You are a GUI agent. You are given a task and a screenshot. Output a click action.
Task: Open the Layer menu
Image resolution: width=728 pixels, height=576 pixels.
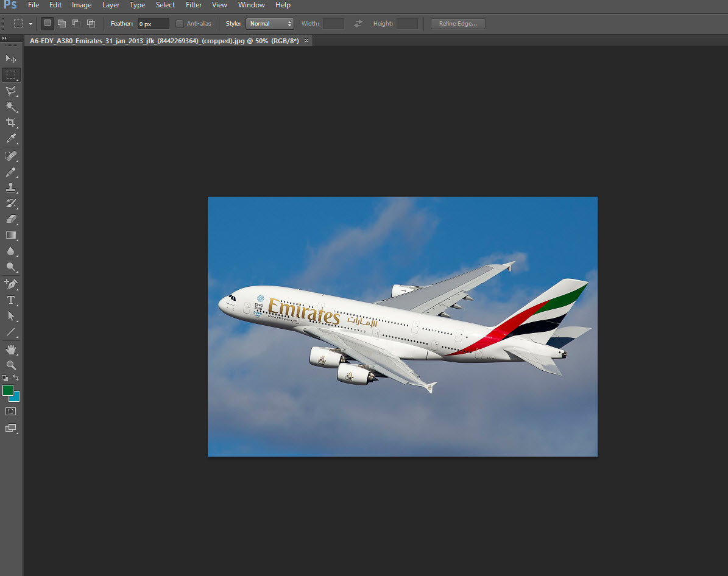[111, 5]
